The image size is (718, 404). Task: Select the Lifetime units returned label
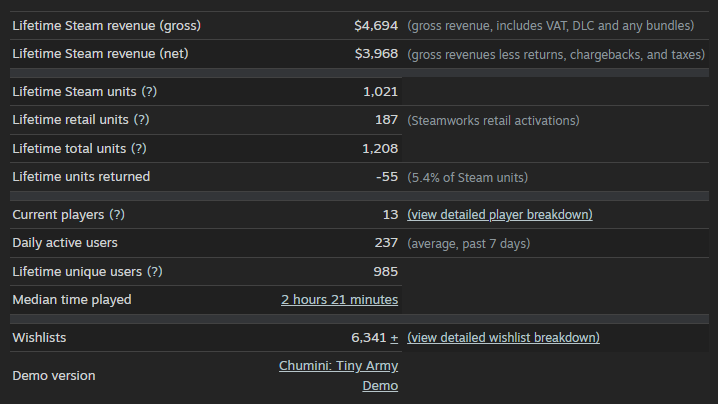tap(81, 177)
